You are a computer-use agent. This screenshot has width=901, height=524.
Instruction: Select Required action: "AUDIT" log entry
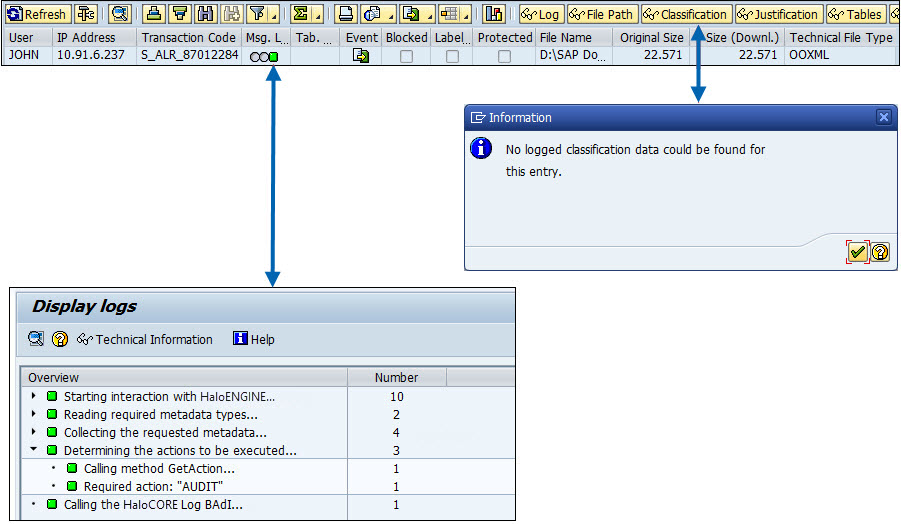(x=153, y=487)
